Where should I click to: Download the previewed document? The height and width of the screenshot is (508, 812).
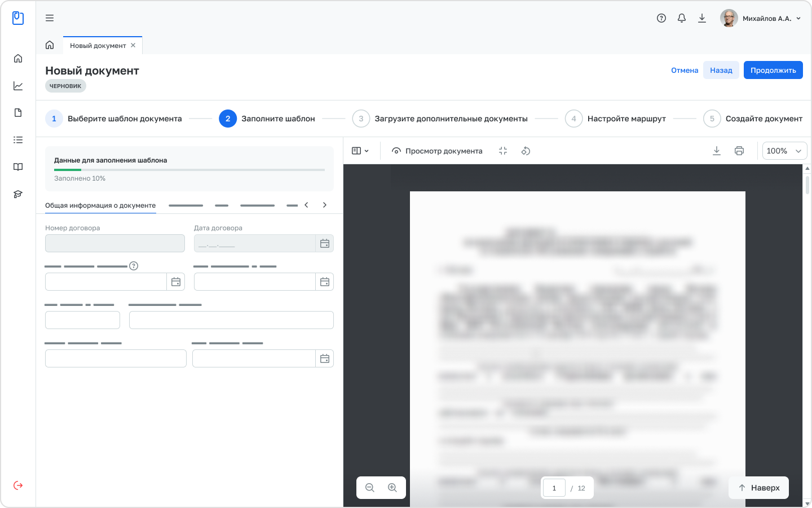[x=717, y=151]
